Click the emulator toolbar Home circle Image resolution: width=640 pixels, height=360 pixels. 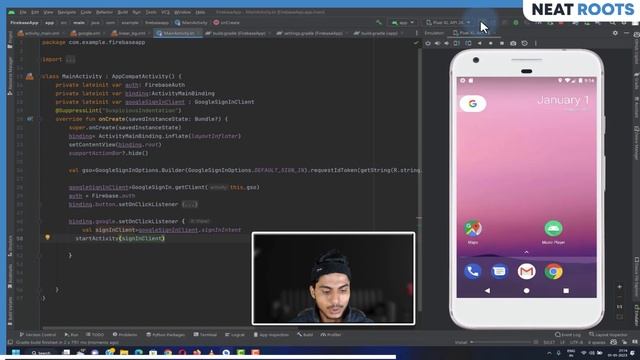(490, 43)
